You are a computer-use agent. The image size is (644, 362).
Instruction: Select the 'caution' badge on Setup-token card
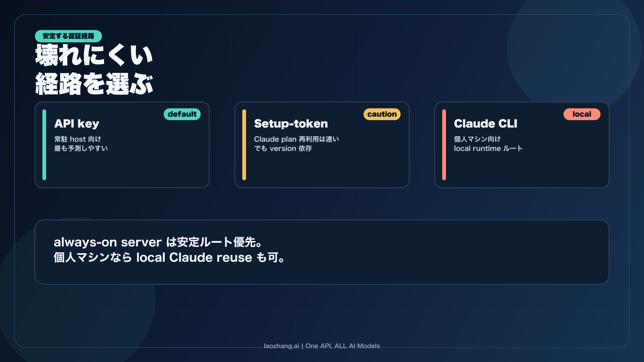382,114
